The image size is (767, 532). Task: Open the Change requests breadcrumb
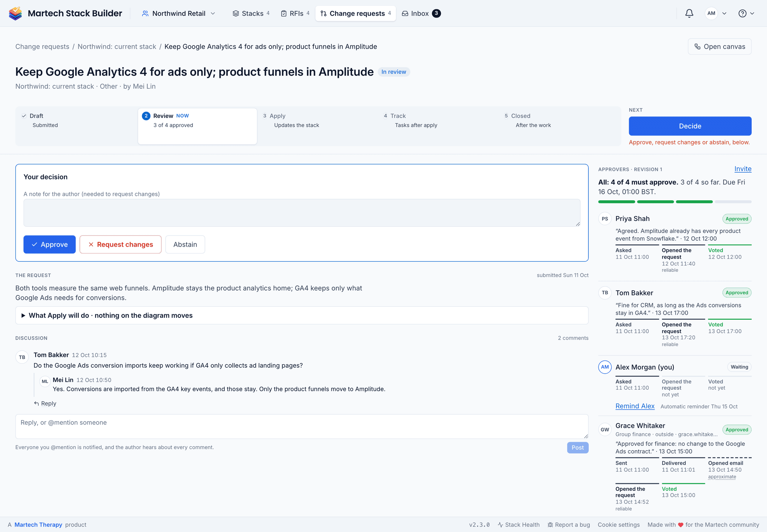click(42, 46)
